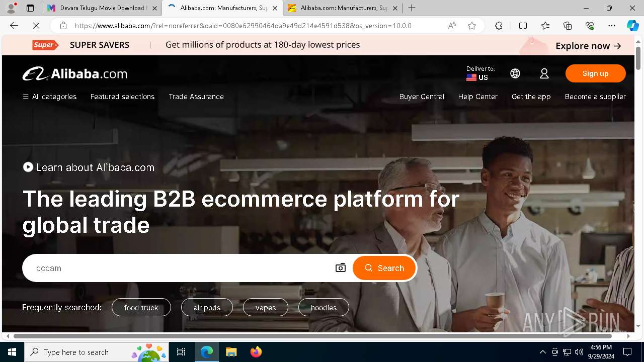Select the vapes search suggestion

pyautogui.click(x=266, y=307)
